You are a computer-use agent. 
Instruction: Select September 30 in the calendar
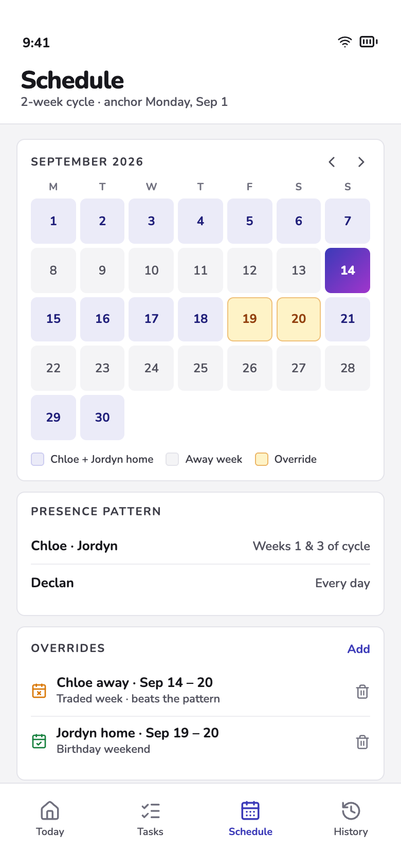point(102,418)
